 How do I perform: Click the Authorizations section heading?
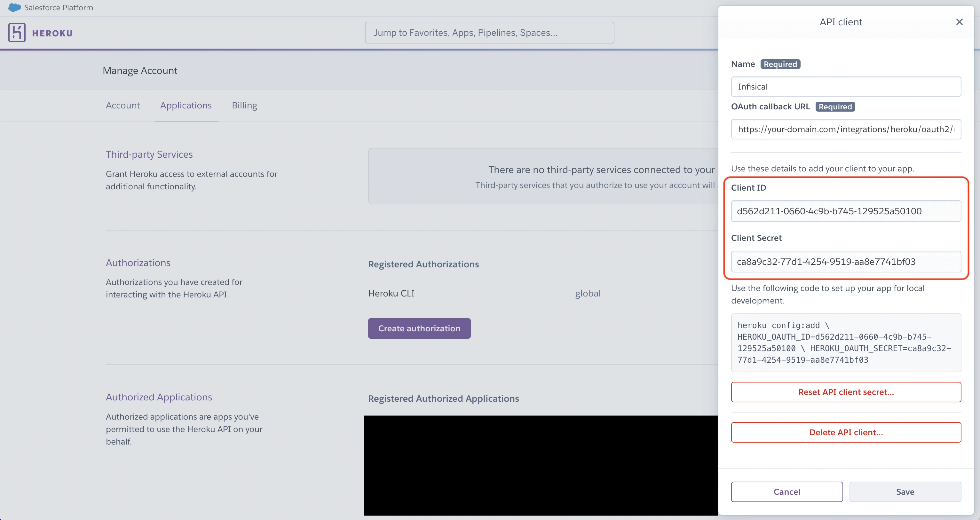(x=138, y=263)
